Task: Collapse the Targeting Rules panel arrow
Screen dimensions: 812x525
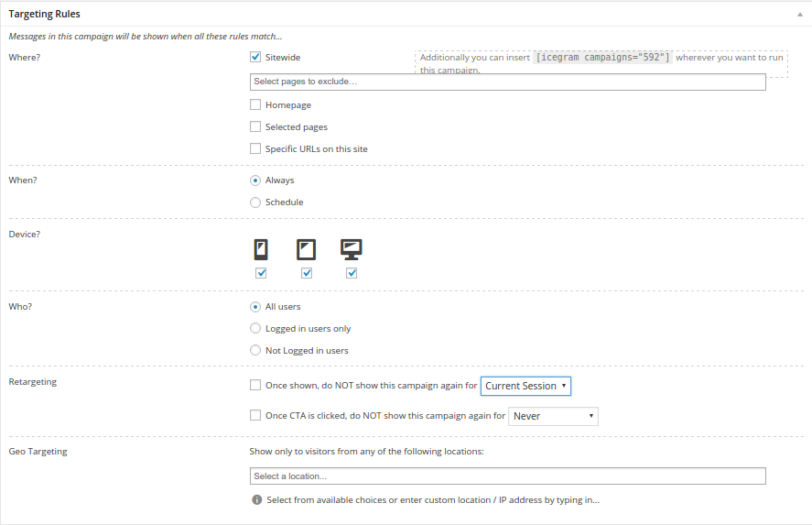Action: click(799, 15)
